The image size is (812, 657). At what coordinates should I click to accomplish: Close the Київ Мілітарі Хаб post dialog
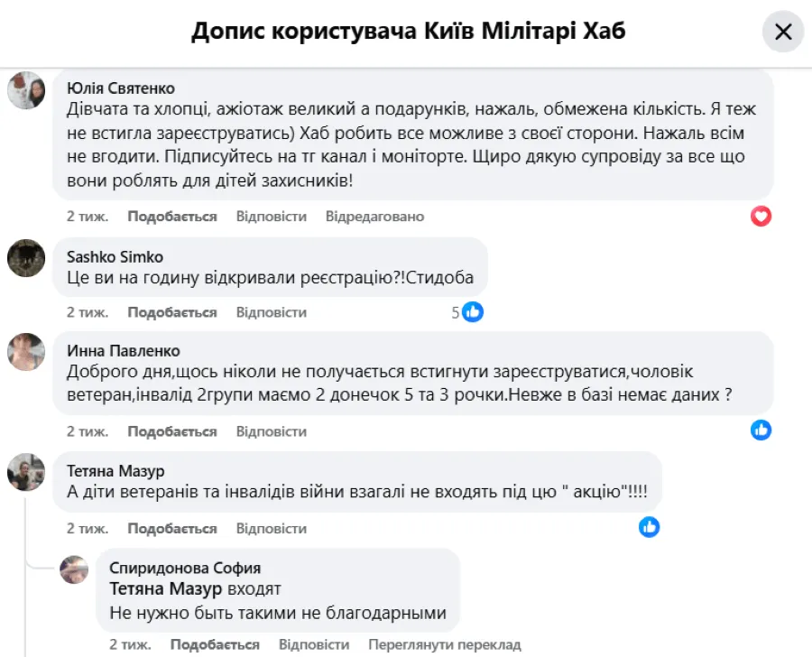tap(783, 32)
